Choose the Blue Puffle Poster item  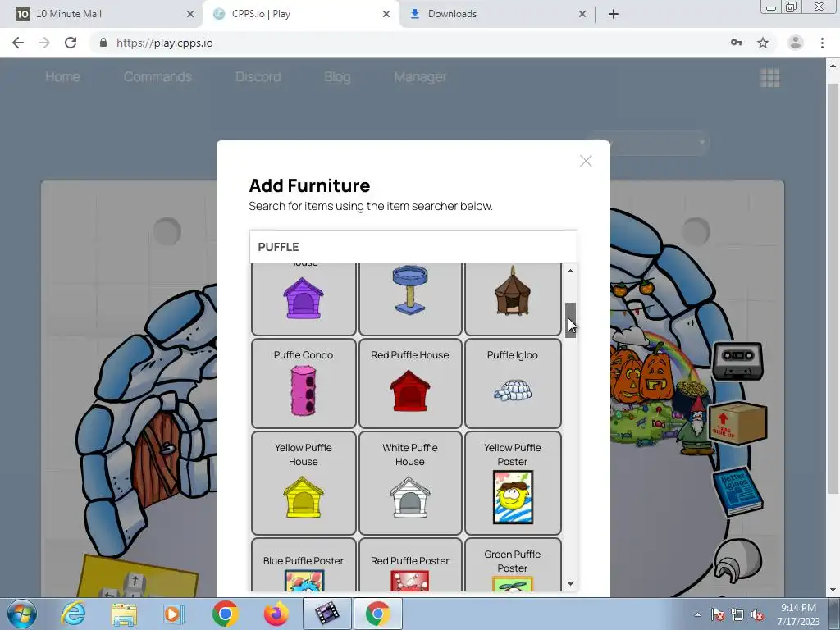pyautogui.click(x=304, y=565)
